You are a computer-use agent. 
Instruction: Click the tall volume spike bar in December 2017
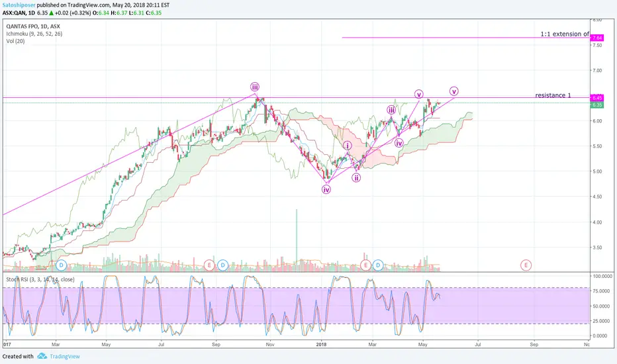tap(297, 240)
